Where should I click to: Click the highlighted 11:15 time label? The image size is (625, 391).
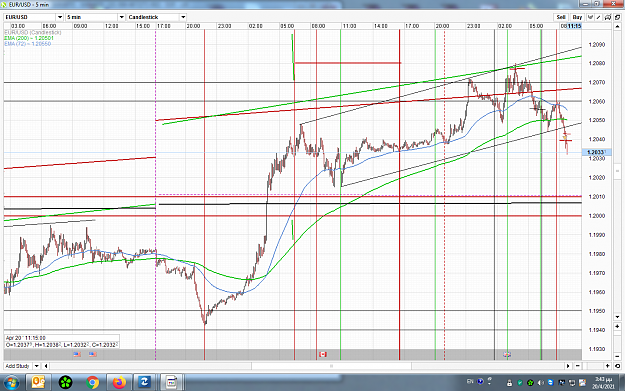coord(574,26)
